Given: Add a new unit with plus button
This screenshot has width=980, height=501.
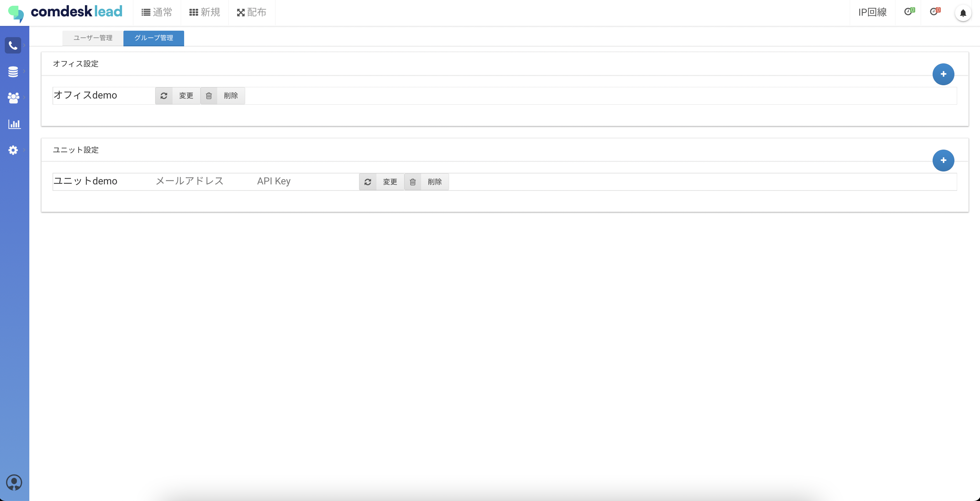Looking at the screenshot, I should pos(943,161).
